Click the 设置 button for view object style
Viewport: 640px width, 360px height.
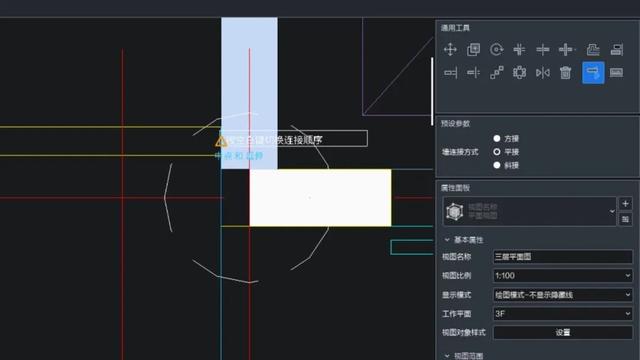pyautogui.click(x=563, y=333)
